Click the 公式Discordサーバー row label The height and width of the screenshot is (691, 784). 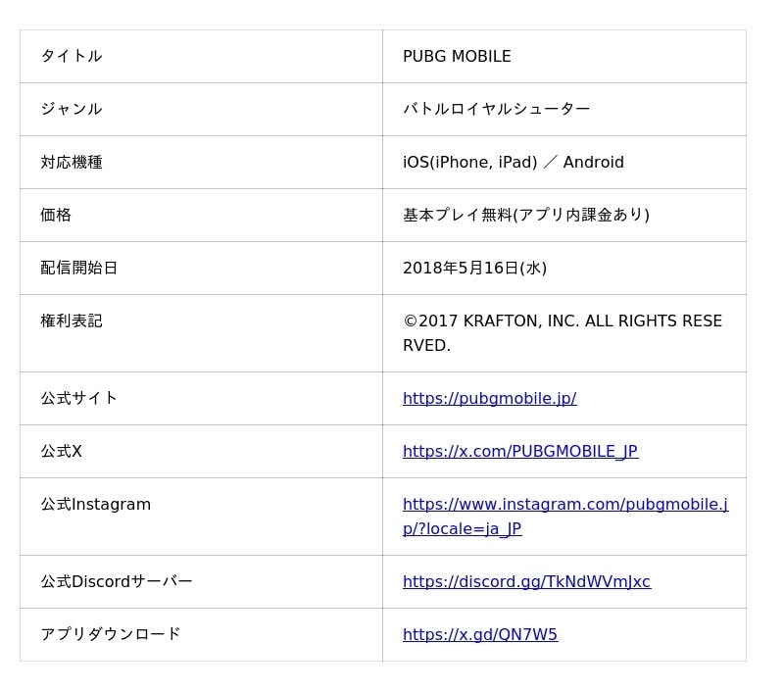(116, 581)
